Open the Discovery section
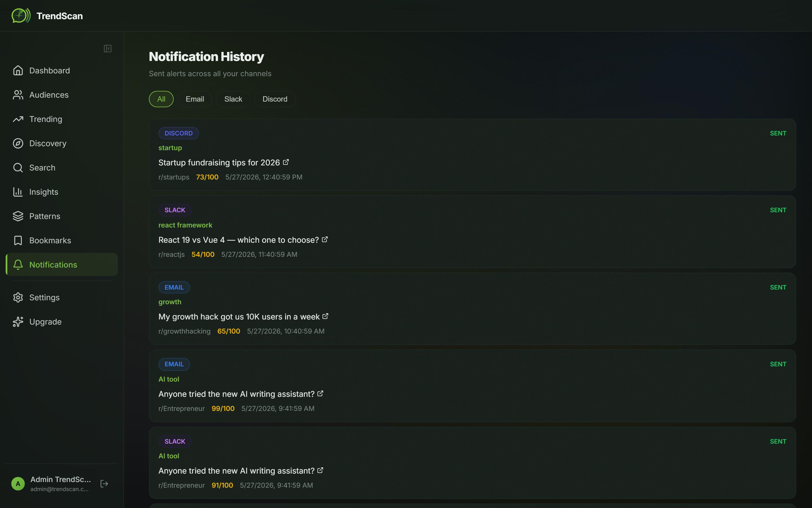Screen dimensions: 812x508 pyautogui.click(x=62, y=143)
